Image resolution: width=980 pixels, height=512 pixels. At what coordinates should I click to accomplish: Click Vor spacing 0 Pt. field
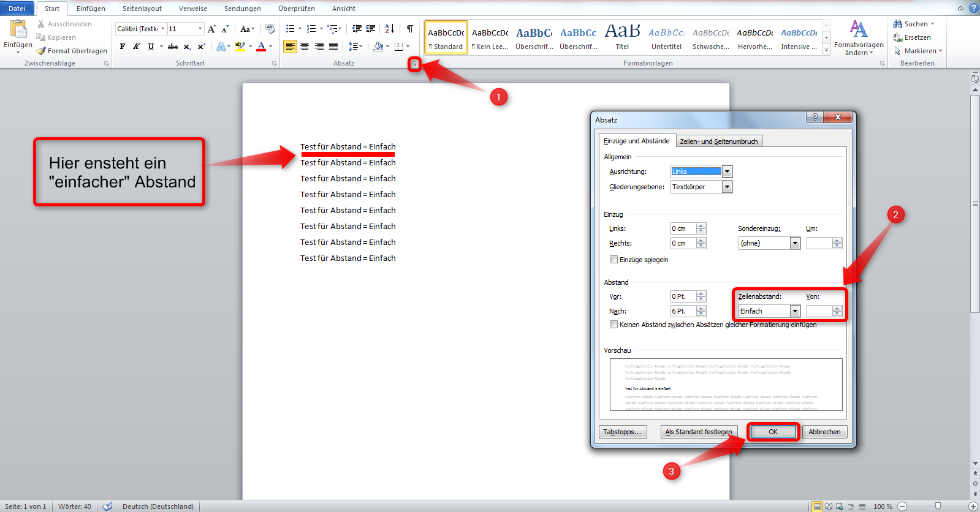tap(683, 296)
